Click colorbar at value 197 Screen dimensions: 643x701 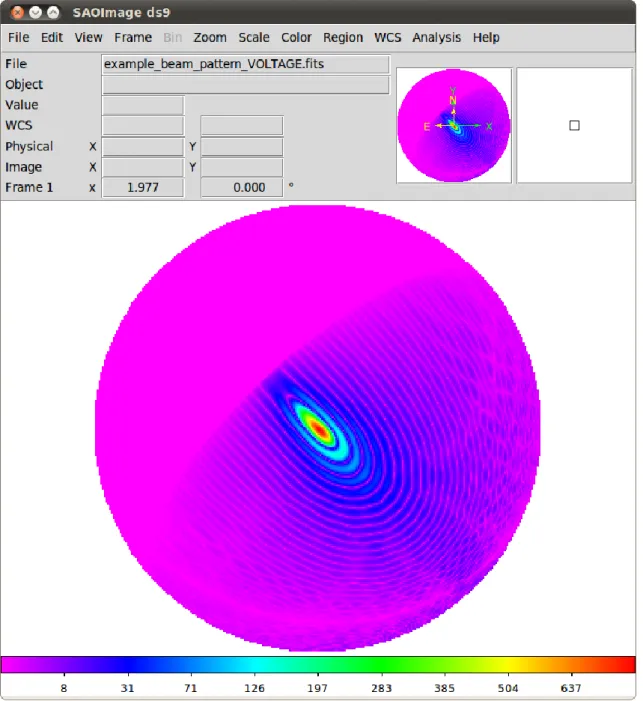tap(318, 664)
